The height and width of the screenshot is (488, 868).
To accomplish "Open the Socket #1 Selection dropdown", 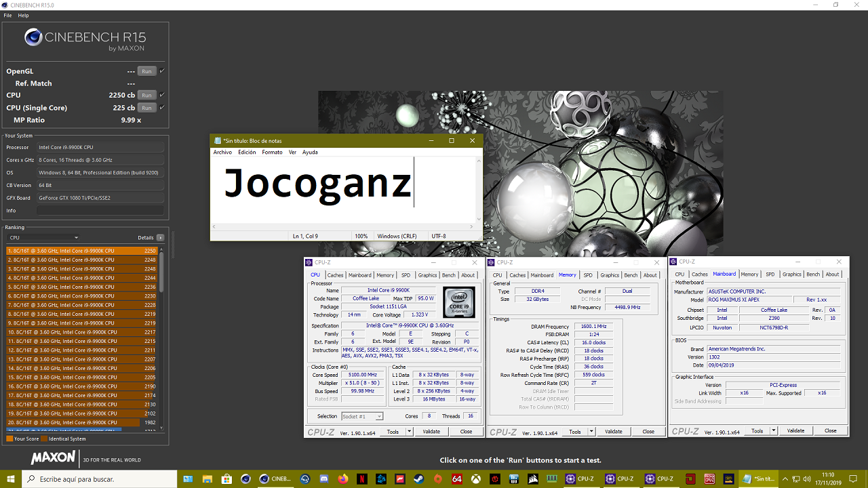I will (x=362, y=416).
